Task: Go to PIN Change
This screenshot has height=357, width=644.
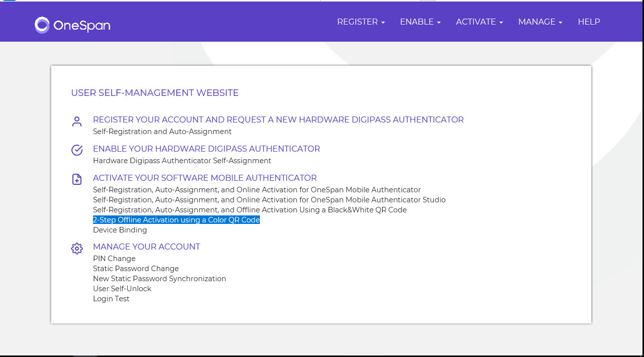Action: coord(114,259)
